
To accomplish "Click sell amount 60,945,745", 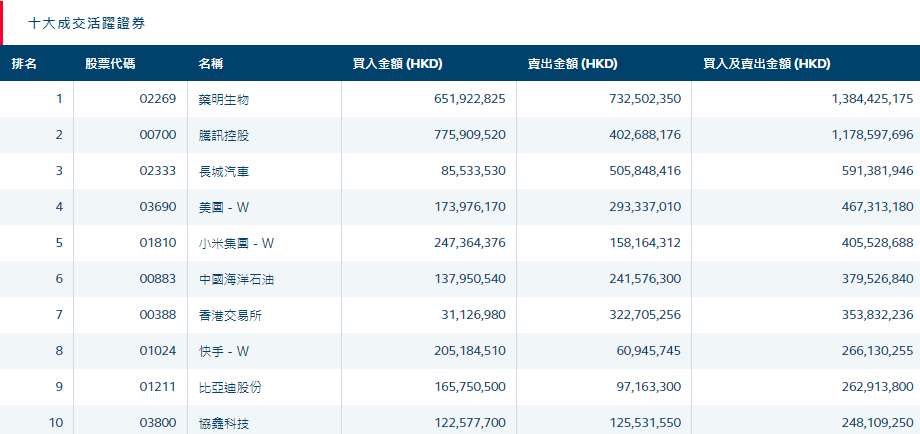I will [x=649, y=350].
